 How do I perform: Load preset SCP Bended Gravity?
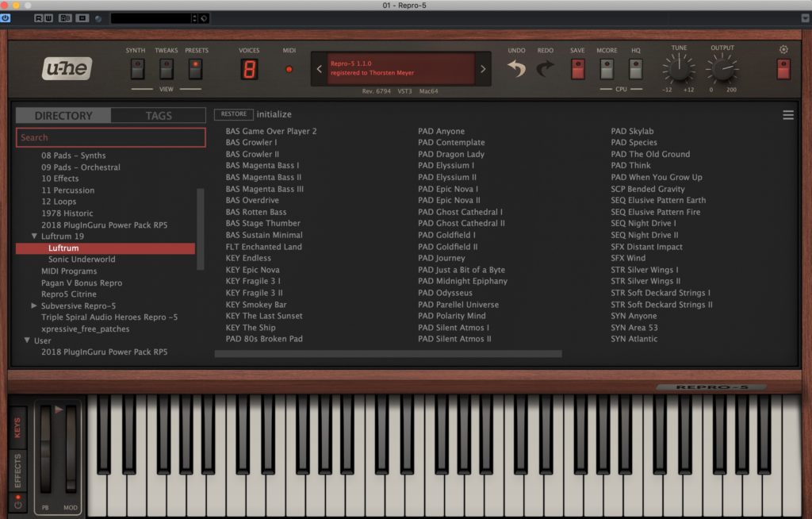[x=647, y=189]
